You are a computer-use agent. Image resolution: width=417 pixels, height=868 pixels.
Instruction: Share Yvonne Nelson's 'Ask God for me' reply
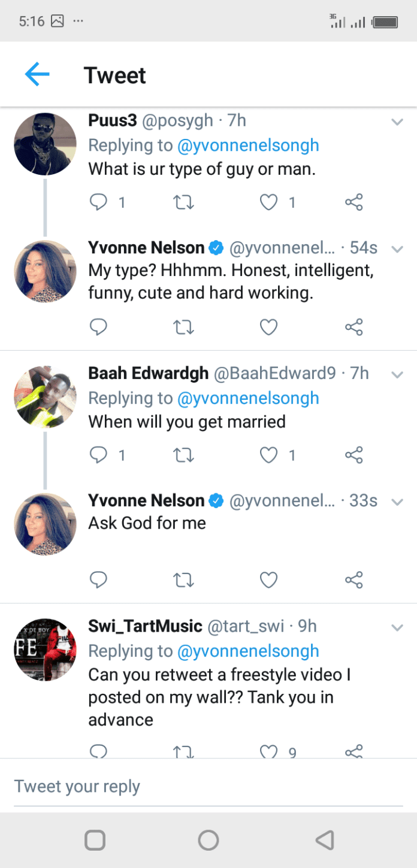[354, 579]
